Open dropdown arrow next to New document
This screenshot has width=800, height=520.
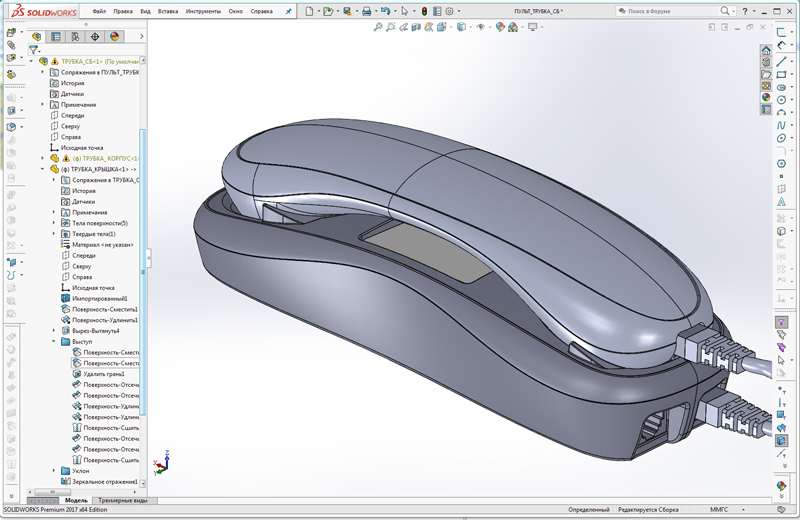click(318, 11)
